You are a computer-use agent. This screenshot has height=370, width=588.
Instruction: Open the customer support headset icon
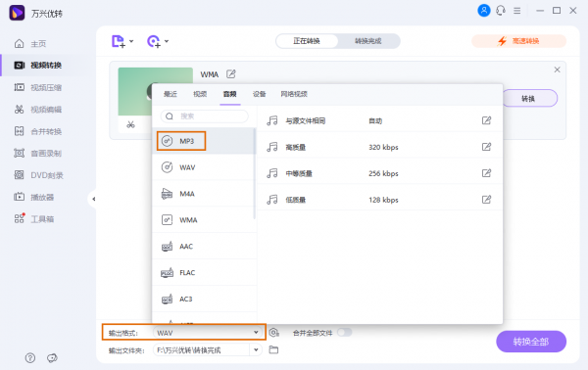coord(501,11)
